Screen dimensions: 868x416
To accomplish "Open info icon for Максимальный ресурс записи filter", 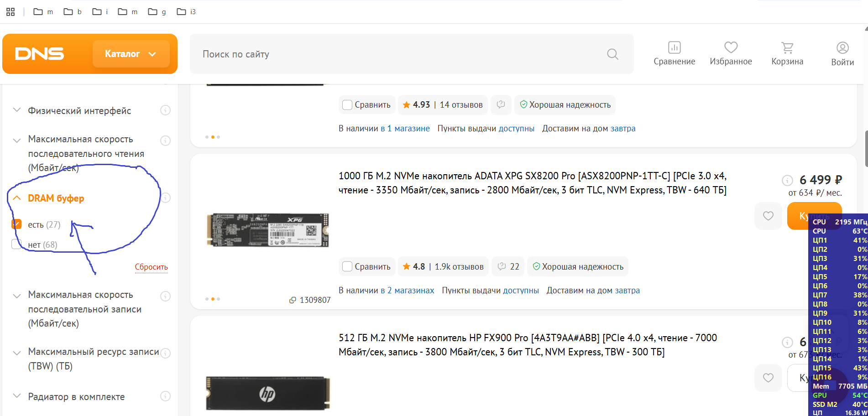I will click(166, 353).
